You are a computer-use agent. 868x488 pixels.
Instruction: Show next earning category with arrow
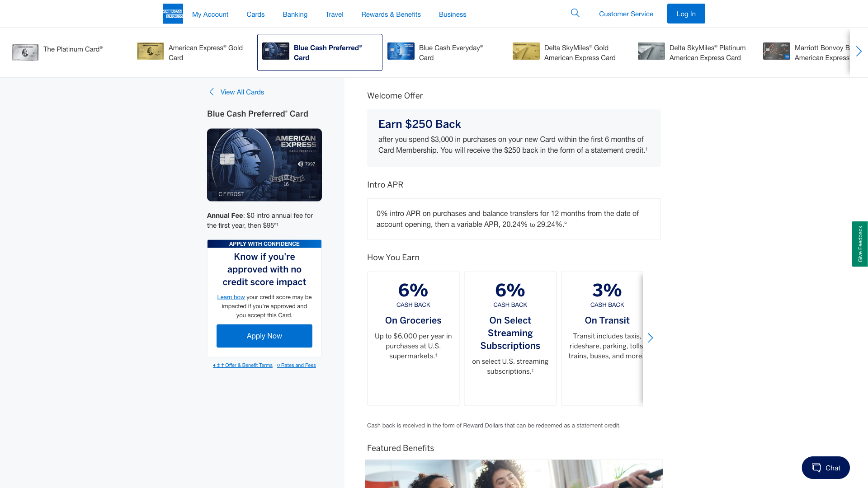[651, 338]
